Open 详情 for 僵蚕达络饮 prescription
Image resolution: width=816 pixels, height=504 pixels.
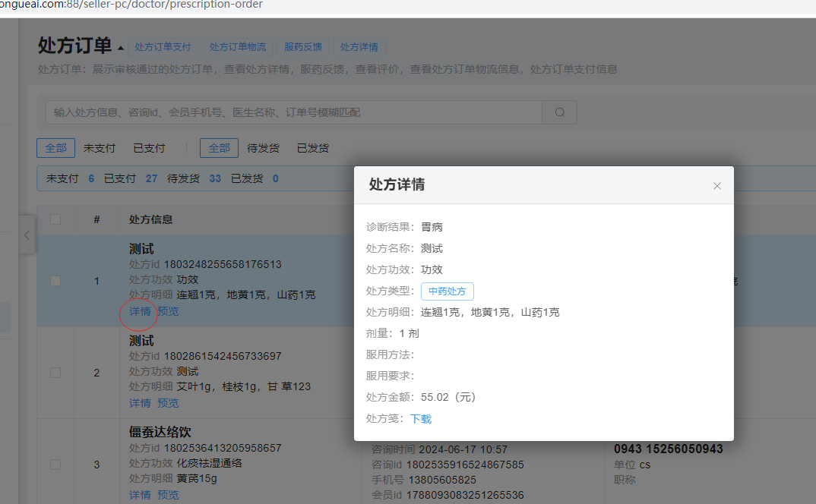[x=140, y=495]
